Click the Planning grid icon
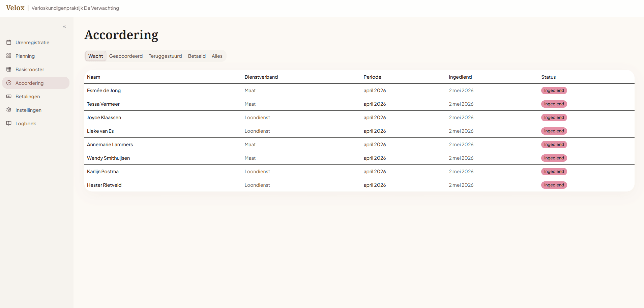The height and width of the screenshot is (308, 644). point(9,56)
